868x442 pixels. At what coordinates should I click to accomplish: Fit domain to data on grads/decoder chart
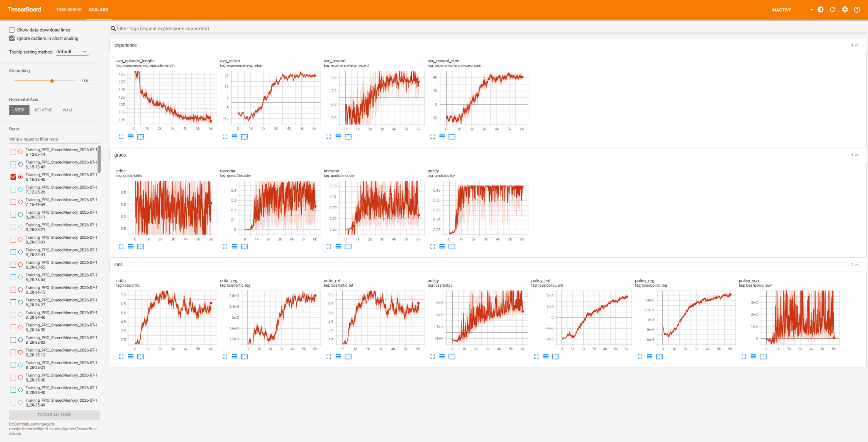click(x=244, y=246)
